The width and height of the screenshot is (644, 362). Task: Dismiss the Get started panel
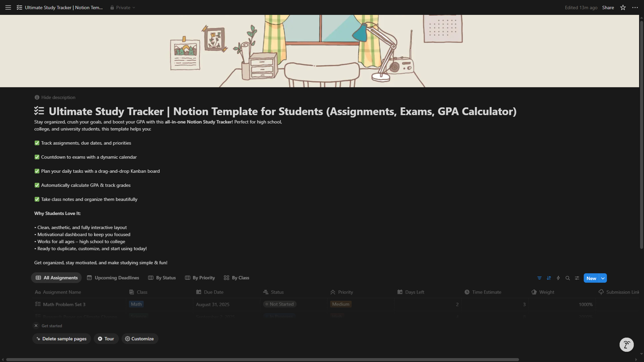36,326
